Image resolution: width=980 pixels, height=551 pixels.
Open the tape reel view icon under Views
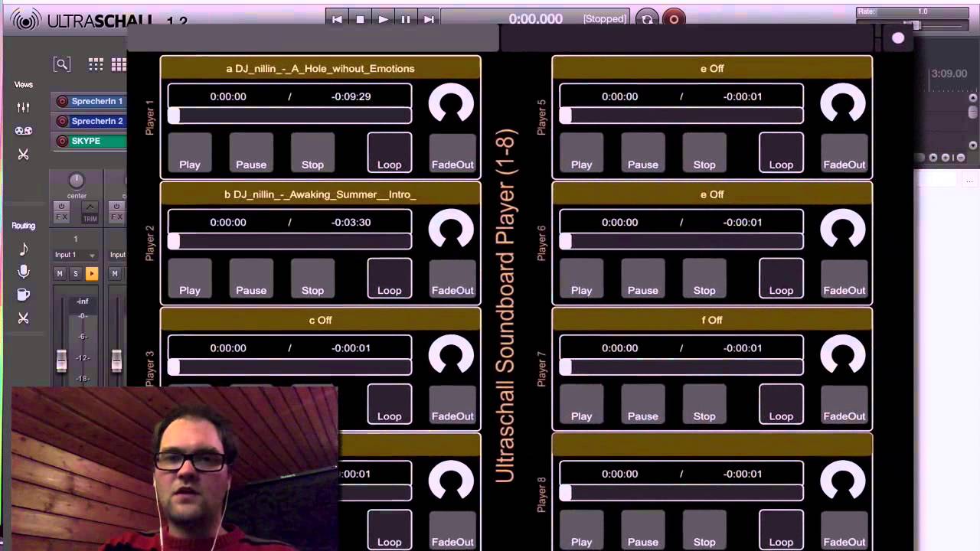(23, 131)
